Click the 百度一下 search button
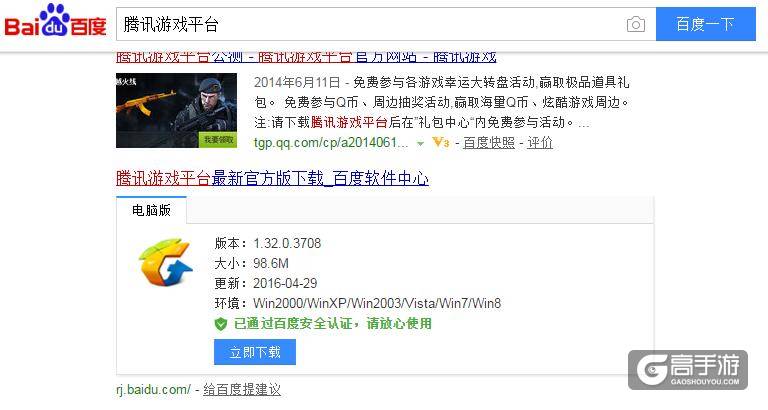The height and width of the screenshot is (410, 768). (705, 24)
